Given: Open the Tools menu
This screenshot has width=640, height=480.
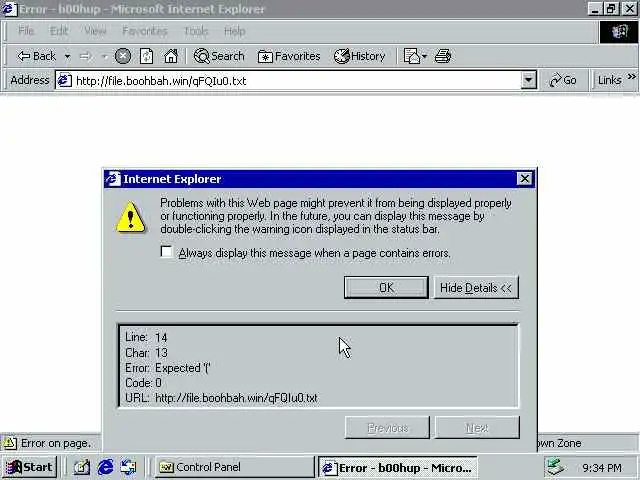Looking at the screenshot, I should [196, 31].
